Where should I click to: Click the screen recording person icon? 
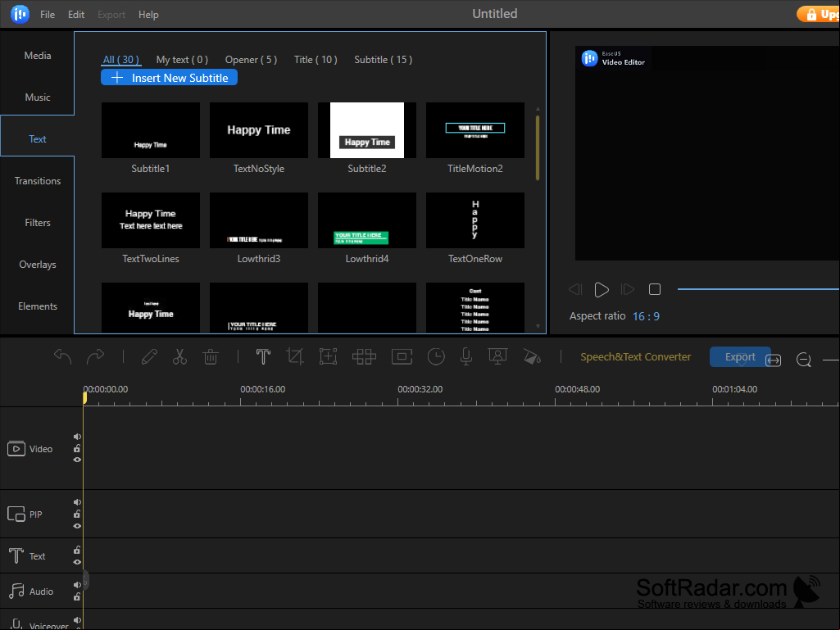(497, 356)
